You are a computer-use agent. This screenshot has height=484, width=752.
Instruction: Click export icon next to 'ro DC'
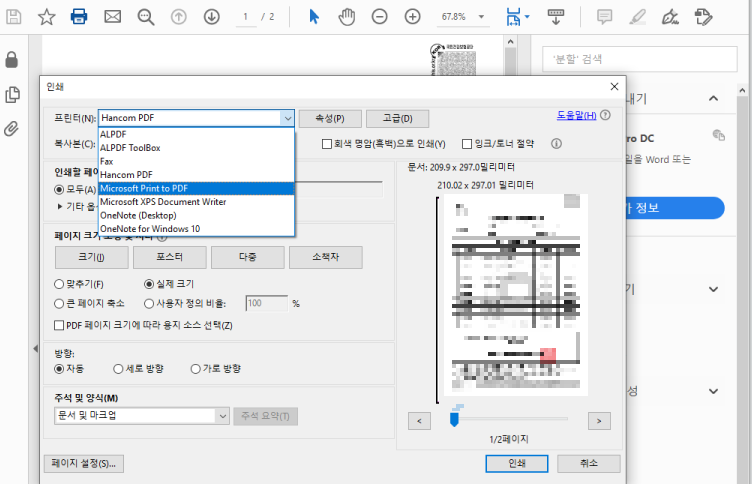[718, 135]
